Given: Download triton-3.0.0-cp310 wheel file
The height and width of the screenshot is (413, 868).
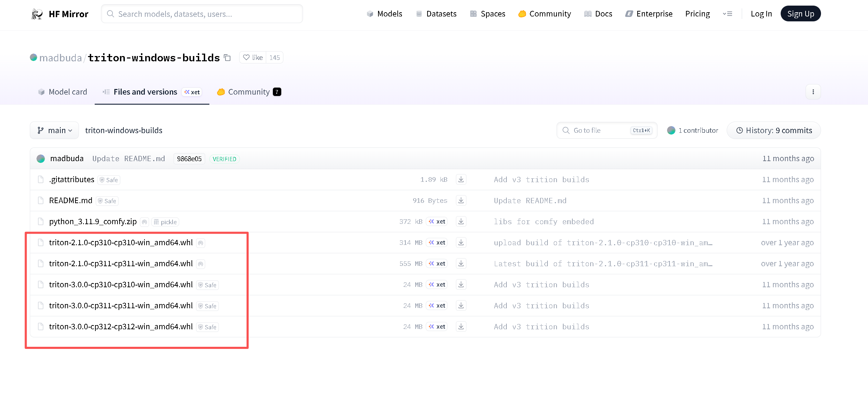Looking at the screenshot, I should 461,284.
